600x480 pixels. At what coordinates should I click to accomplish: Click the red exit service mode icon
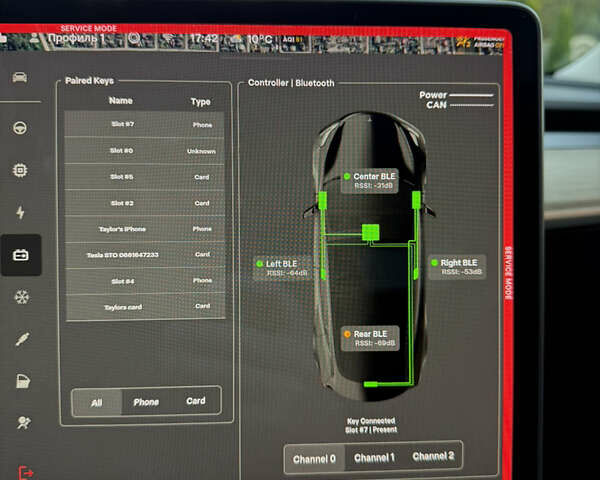coord(26,471)
